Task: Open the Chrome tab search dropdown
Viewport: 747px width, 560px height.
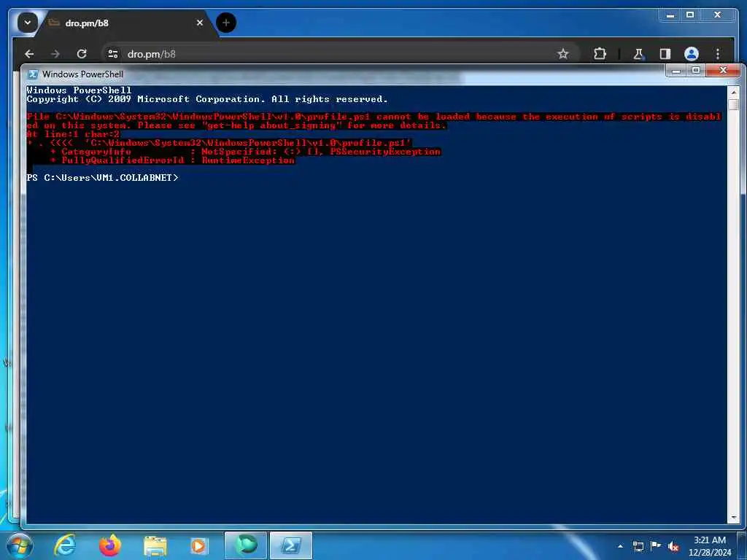Action: [27, 23]
